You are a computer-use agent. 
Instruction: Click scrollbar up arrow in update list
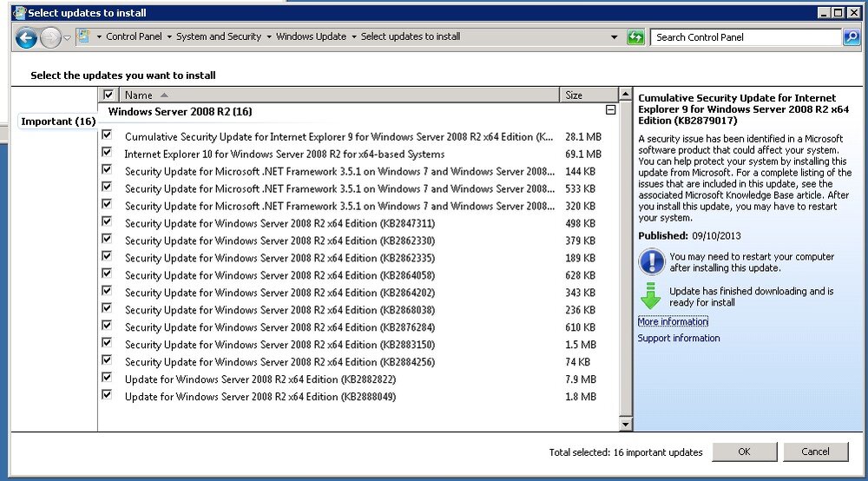625,94
